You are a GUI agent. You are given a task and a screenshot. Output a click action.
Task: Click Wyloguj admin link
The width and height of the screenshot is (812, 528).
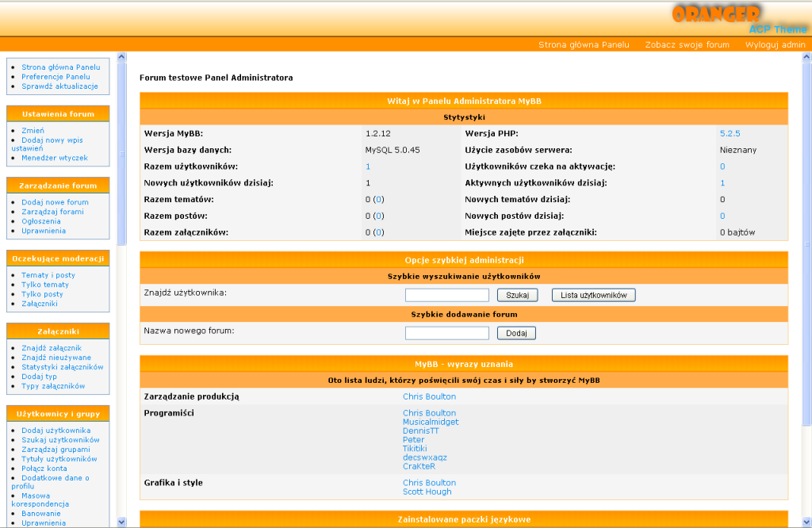pyautogui.click(x=775, y=44)
